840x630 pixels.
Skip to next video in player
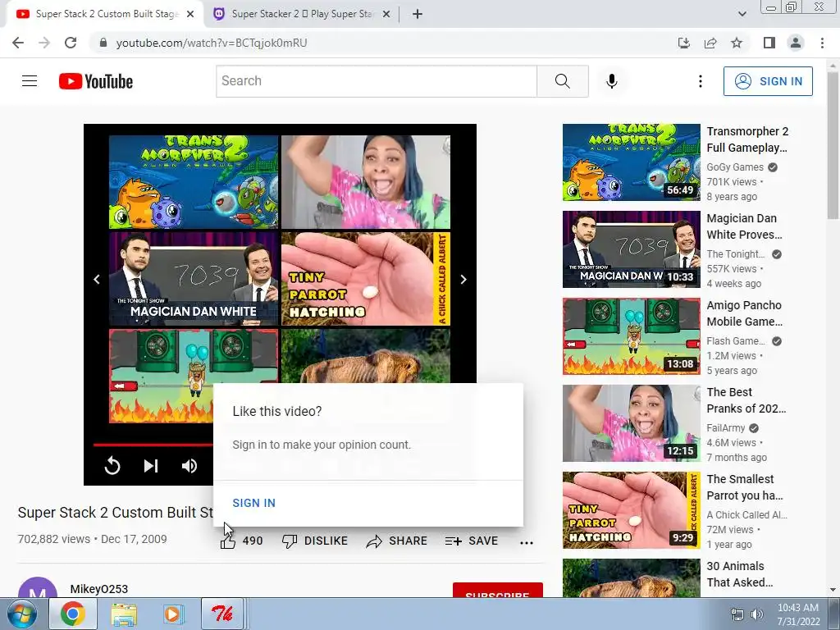[x=151, y=466]
